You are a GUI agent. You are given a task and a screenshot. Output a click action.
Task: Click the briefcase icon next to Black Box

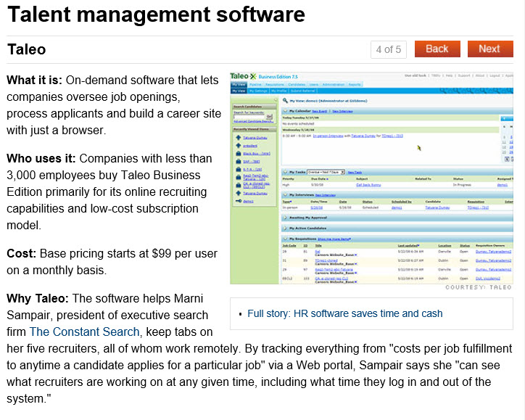tap(237, 153)
